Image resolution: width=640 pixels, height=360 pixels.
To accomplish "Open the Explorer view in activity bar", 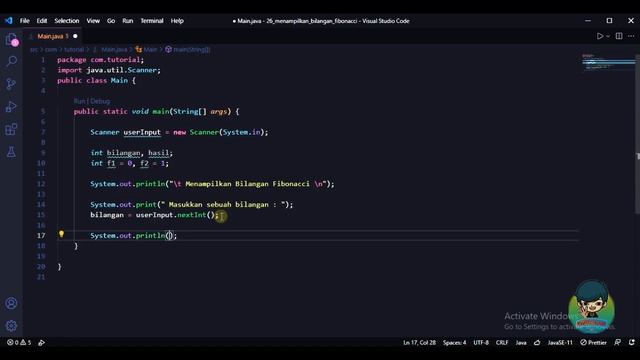I will click(11, 40).
